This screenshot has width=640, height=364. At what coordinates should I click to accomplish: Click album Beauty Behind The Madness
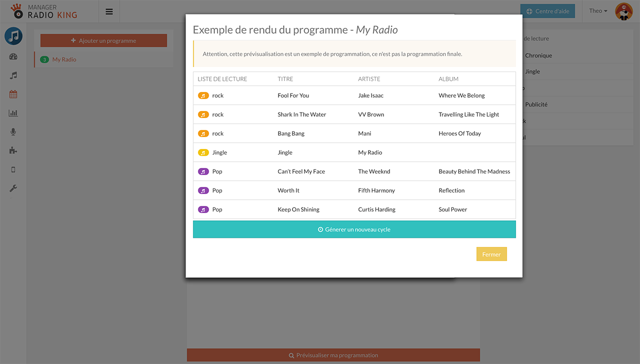(474, 171)
